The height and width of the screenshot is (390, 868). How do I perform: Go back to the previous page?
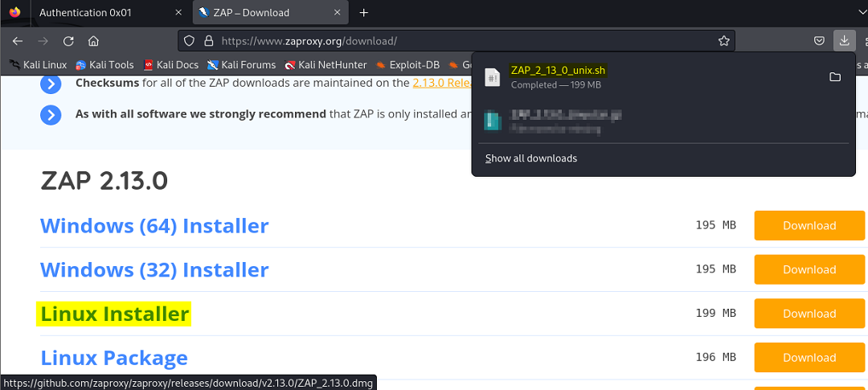click(x=18, y=41)
